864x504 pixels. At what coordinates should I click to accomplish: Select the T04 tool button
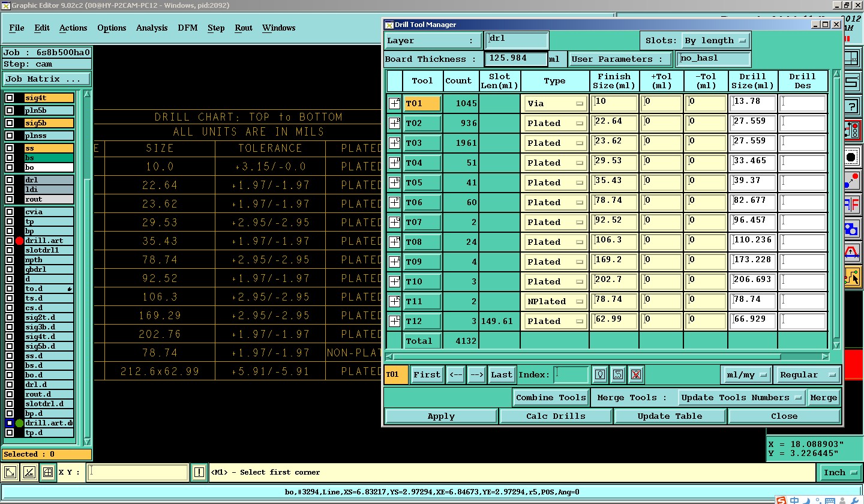coord(422,163)
